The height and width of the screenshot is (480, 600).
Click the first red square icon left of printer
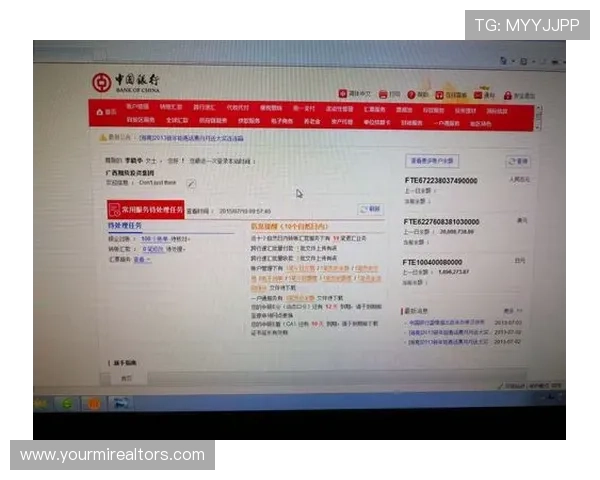[x=343, y=93]
